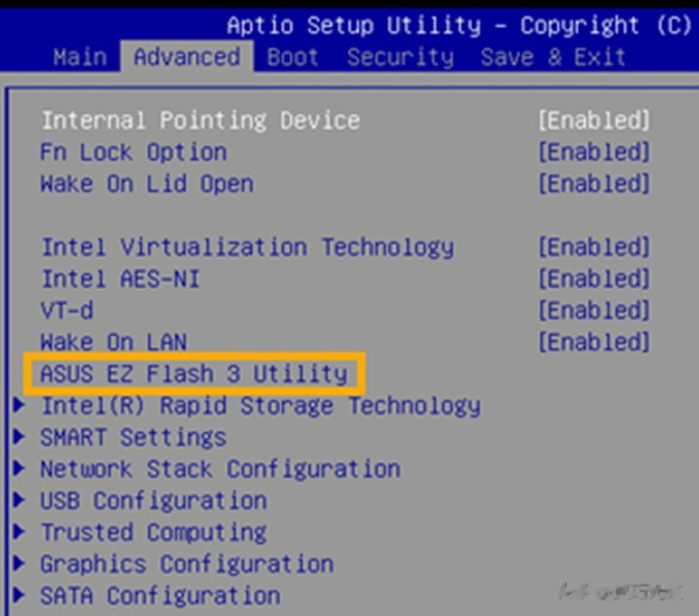
Task: Open the Trusted Computing submenu
Action: (152, 533)
